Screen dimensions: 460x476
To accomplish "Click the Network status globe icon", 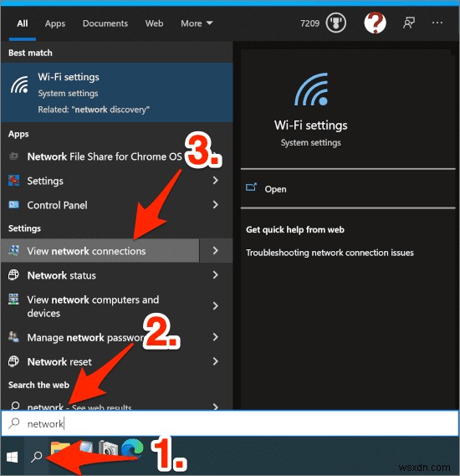I will pyautogui.click(x=13, y=274).
